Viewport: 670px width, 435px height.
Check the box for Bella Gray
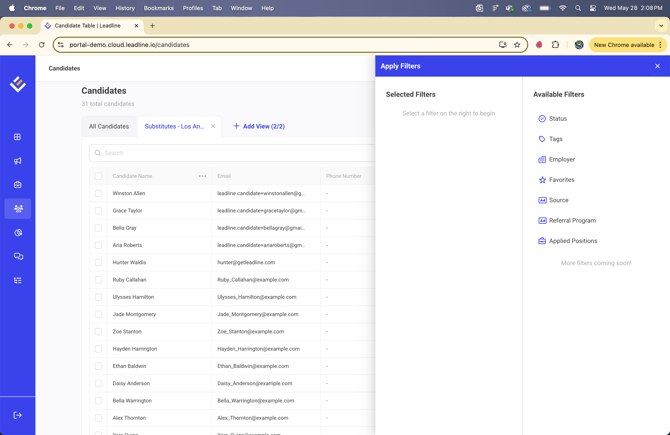click(x=98, y=228)
